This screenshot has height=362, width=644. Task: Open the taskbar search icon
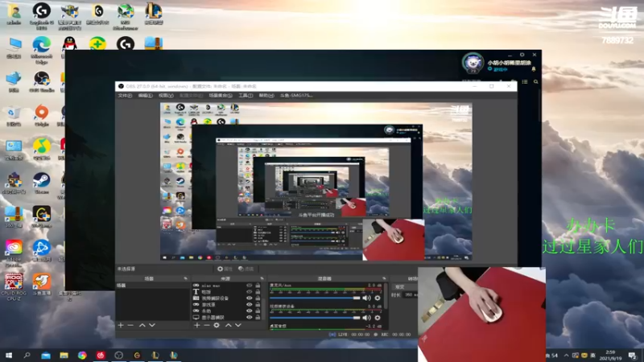pyautogui.click(x=27, y=355)
